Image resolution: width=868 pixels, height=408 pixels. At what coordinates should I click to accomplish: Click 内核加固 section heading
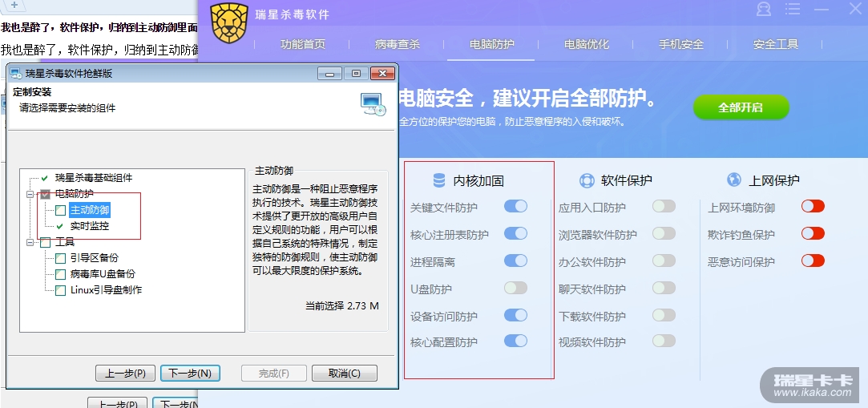point(478,180)
